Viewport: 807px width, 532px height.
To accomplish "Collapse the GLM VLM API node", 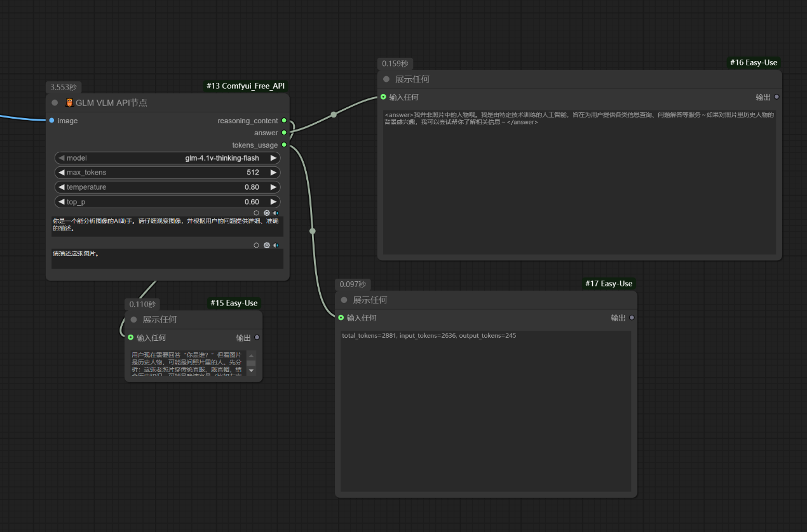I will [55, 103].
